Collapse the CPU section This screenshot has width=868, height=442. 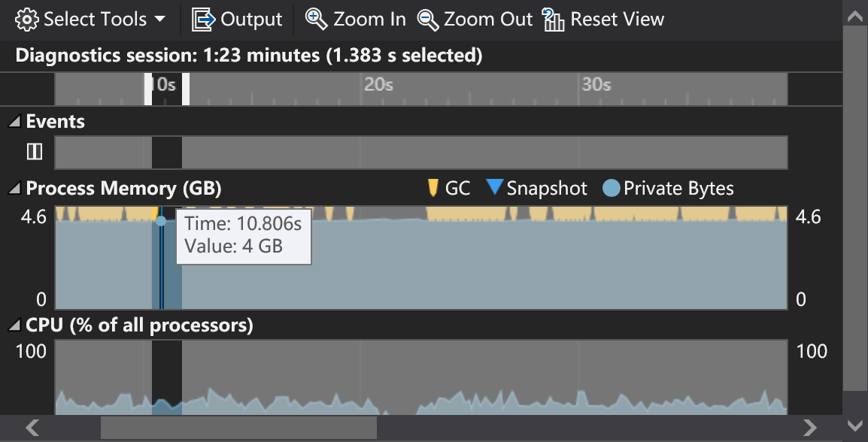click(x=13, y=325)
